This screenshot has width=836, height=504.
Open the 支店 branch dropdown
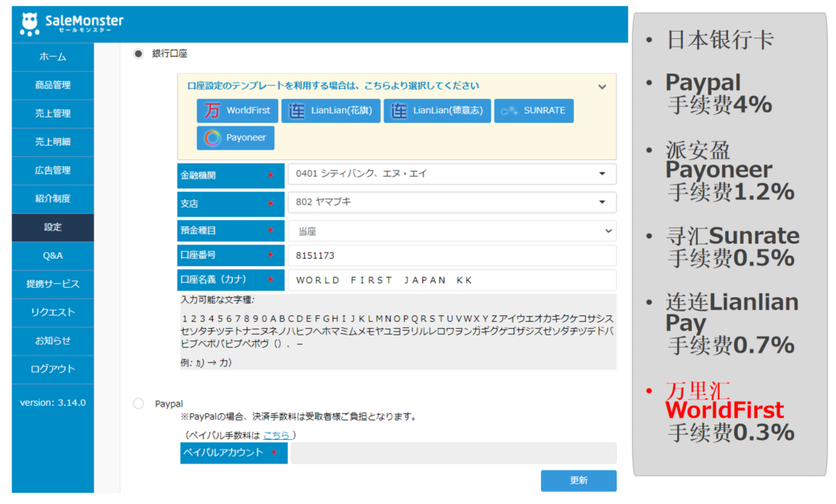[452, 203]
